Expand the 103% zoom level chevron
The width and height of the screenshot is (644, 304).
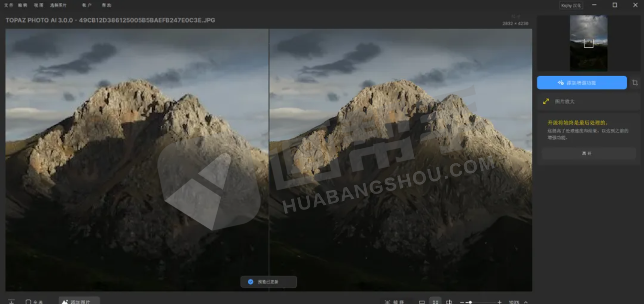[526, 302]
